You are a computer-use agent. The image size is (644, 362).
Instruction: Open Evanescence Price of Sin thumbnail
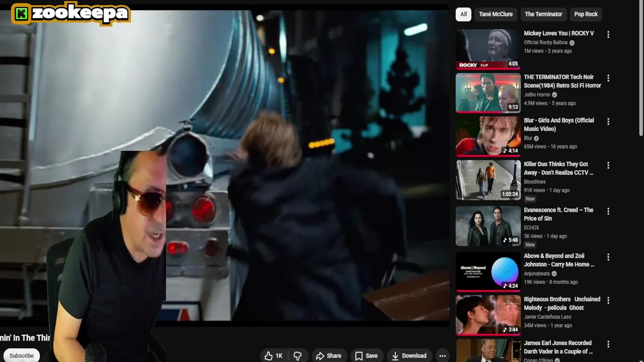coord(488,226)
